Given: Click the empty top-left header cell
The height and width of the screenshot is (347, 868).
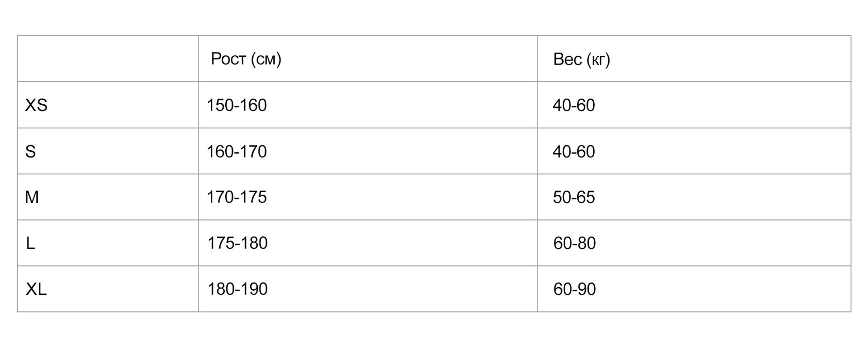Looking at the screenshot, I should tap(108, 59).
